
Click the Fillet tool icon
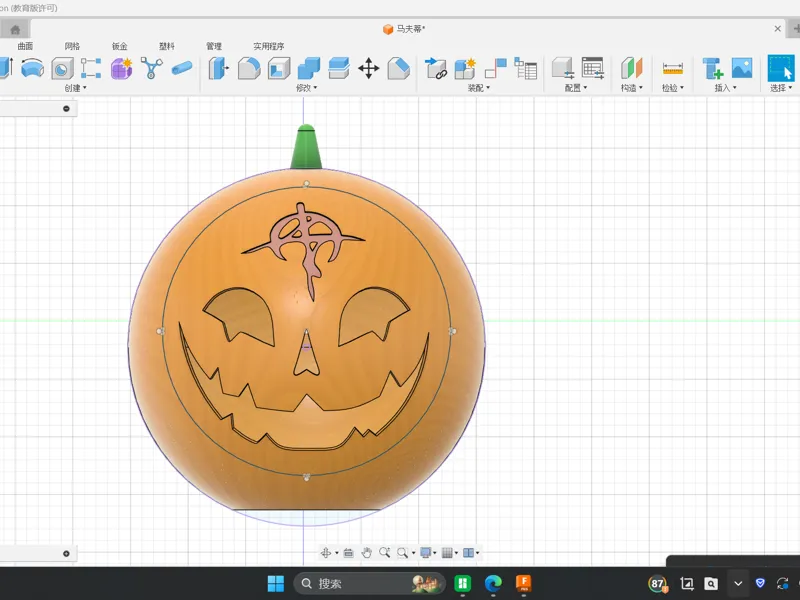click(249, 68)
